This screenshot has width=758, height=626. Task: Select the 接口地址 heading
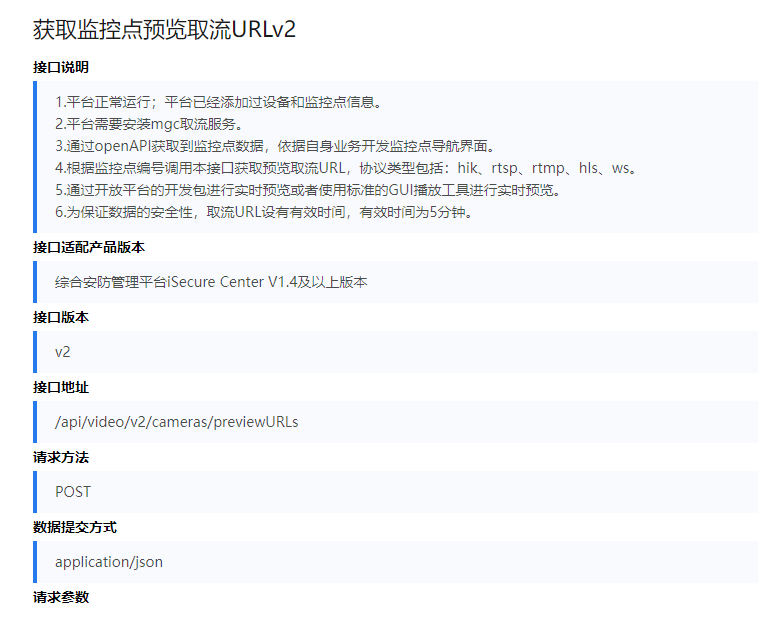pyautogui.click(x=61, y=388)
